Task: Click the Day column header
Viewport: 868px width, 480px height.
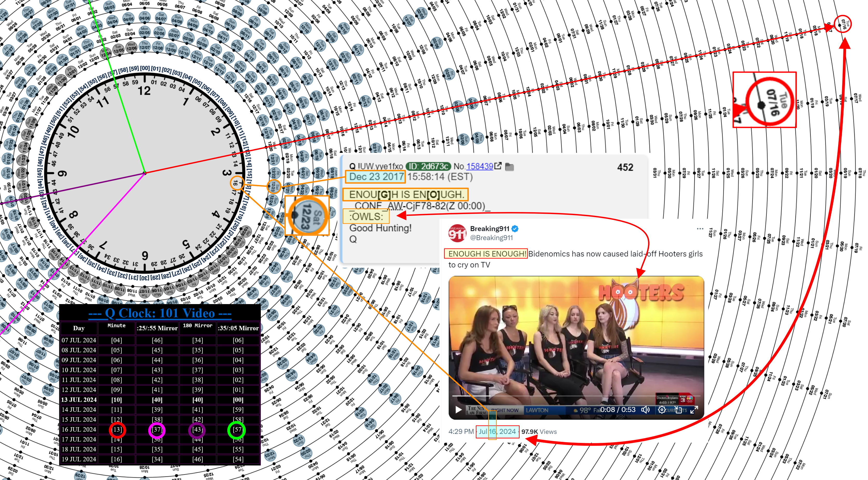Action: tap(79, 328)
